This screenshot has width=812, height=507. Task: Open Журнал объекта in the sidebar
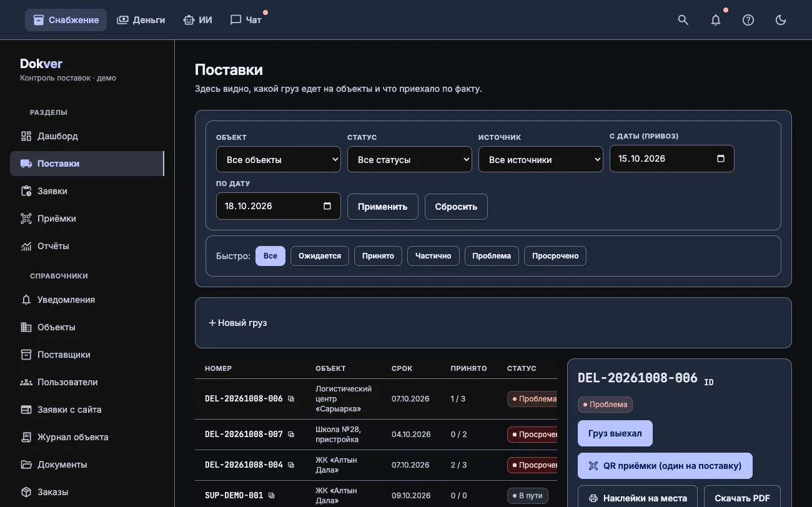click(x=87, y=437)
